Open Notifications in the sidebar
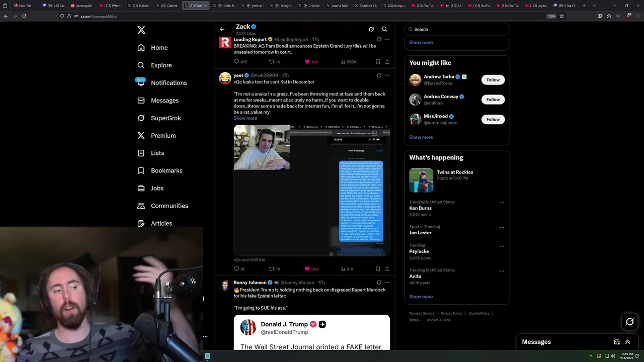Image resolution: width=644 pixels, height=362 pixels. click(x=162, y=83)
